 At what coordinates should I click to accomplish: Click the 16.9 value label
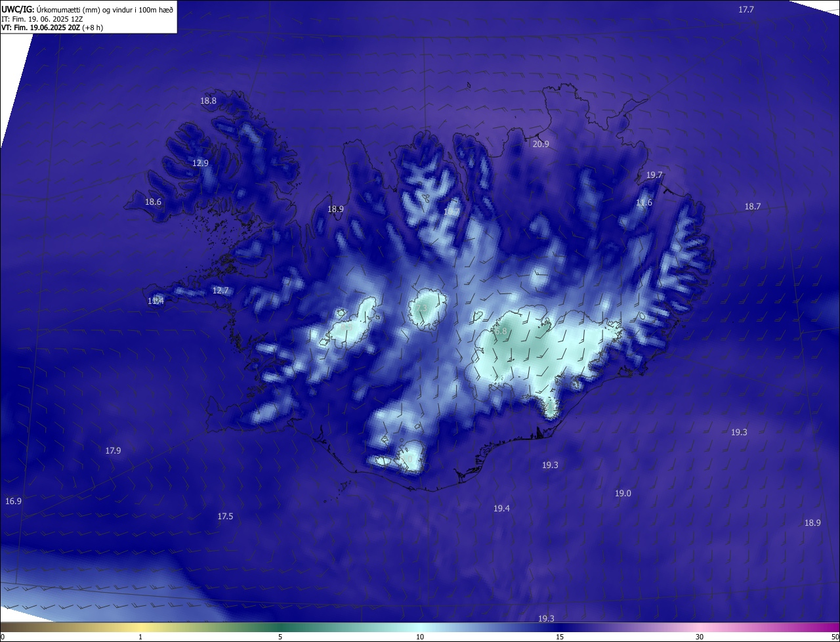(x=13, y=502)
